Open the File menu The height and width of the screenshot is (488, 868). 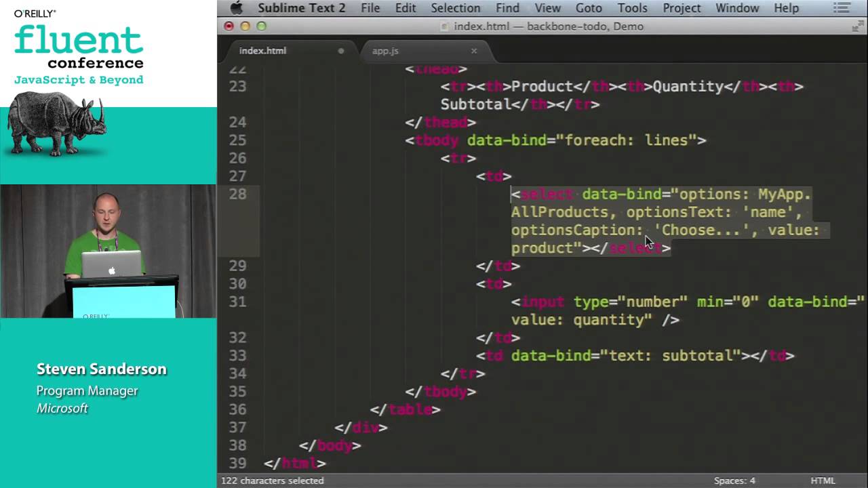pyautogui.click(x=370, y=8)
